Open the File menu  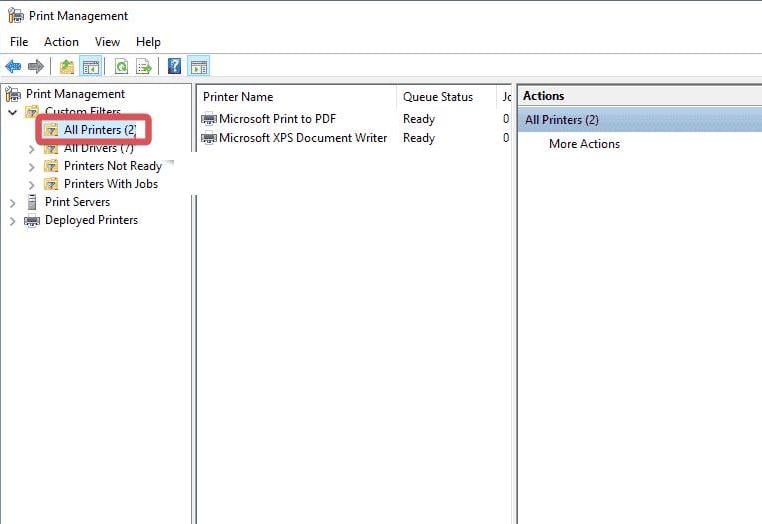pyautogui.click(x=19, y=42)
